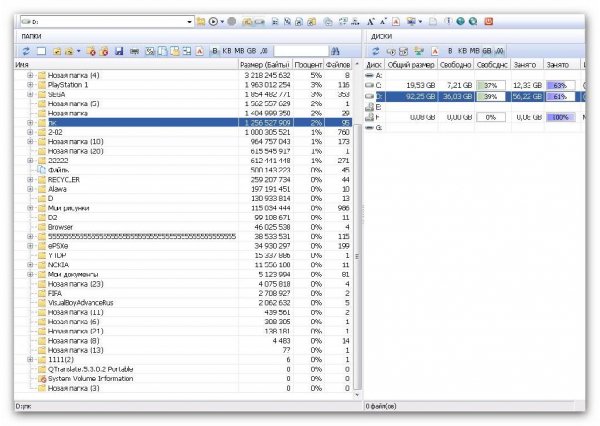The width and height of the screenshot is (600, 426).
Task: Open dropdown arrow beside monitor icon
Action: click(420, 22)
